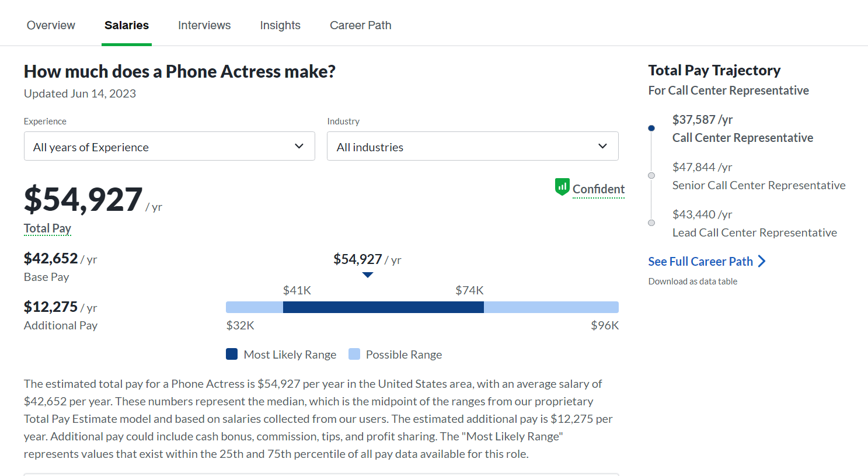
Task: Click the dark blue most likely range bar
Action: [x=383, y=307]
